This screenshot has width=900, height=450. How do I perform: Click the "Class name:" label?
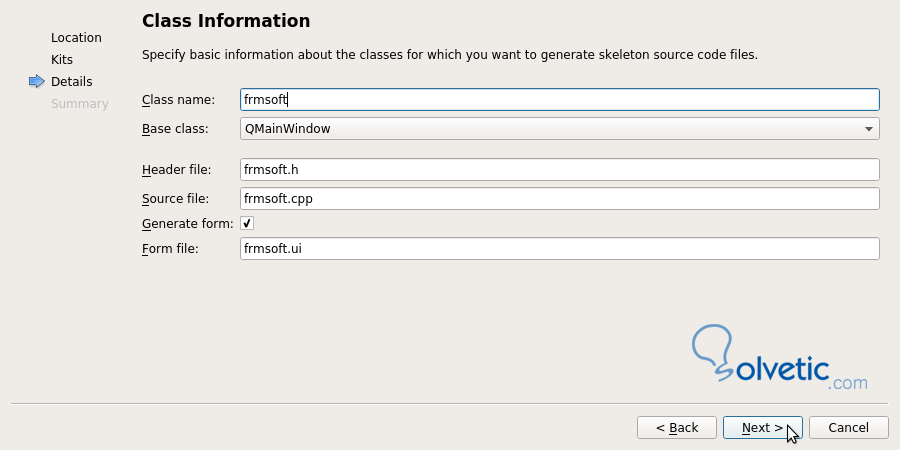tap(178, 100)
